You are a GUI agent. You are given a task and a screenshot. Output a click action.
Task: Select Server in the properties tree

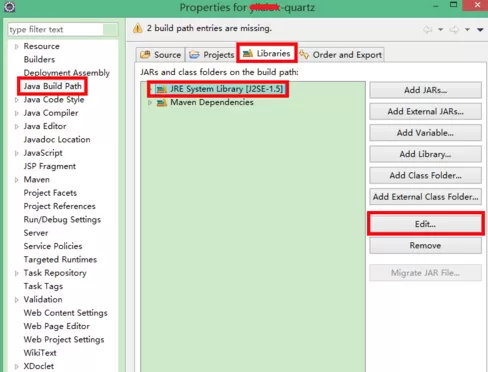coord(36,233)
